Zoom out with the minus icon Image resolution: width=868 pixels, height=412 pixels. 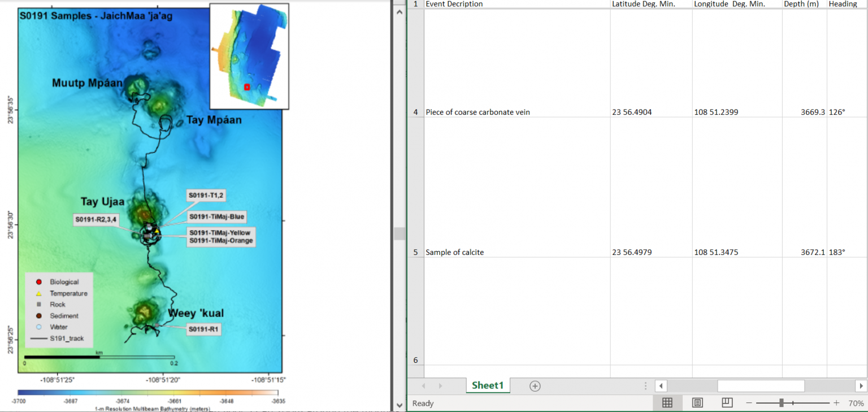tap(749, 403)
